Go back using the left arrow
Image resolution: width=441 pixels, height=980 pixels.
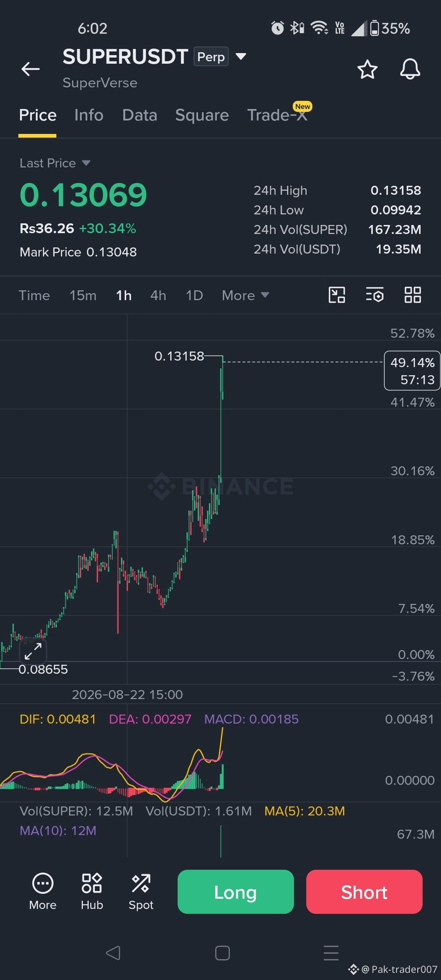[31, 69]
